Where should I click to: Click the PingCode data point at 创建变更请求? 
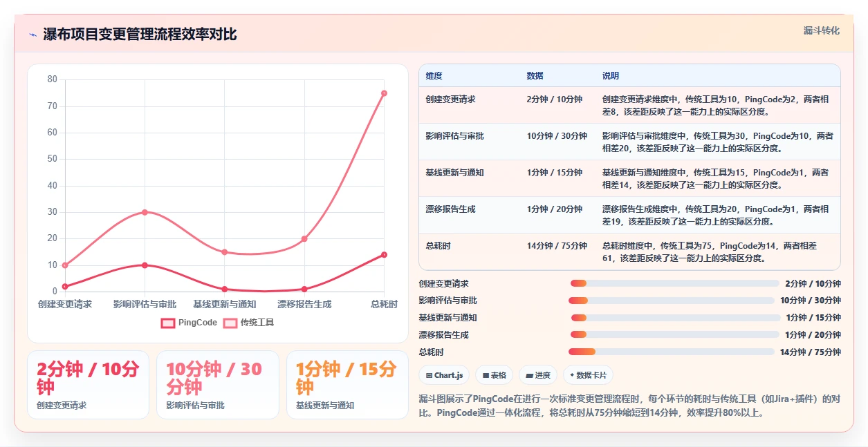65,287
